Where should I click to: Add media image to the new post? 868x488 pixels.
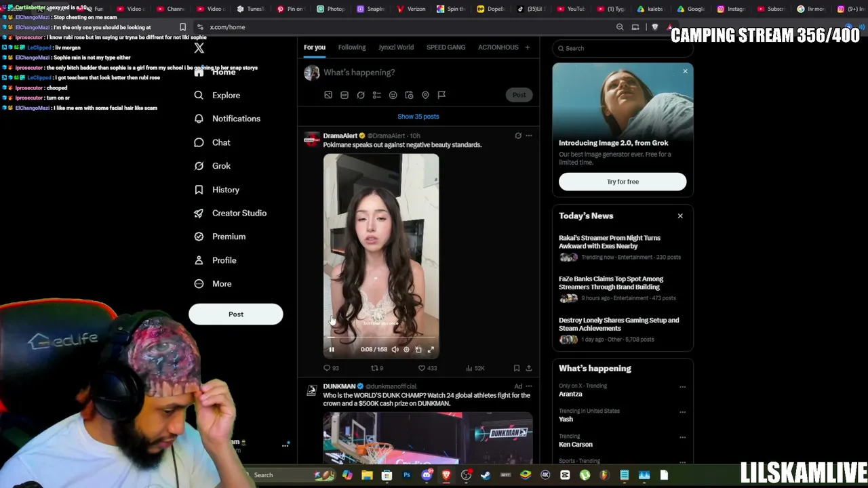pyautogui.click(x=328, y=95)
